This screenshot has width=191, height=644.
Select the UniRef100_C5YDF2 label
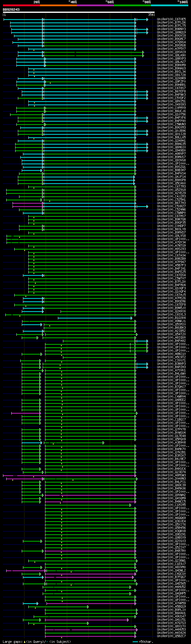point(171,98)
